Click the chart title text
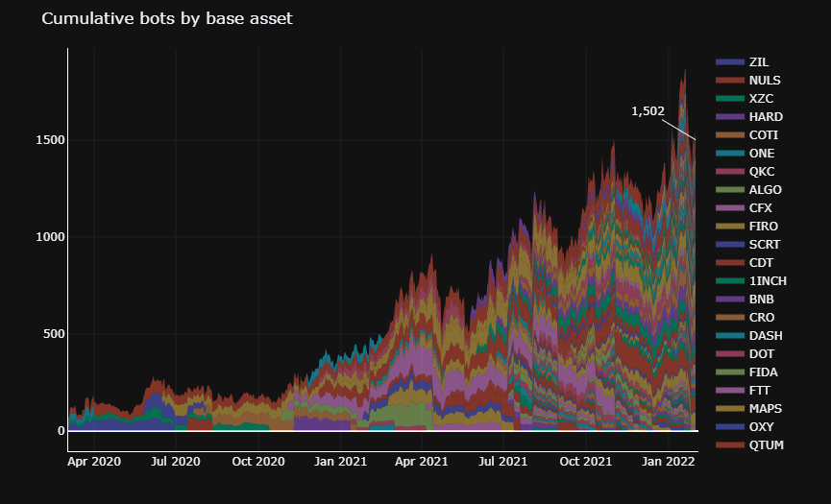The width and height of the screenshot is (831, 504). [x=167, y=18]
